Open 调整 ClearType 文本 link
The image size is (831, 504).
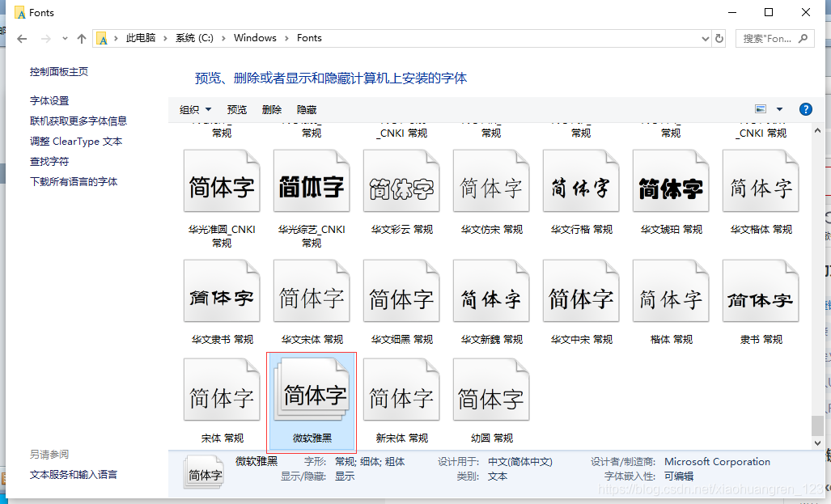[x=76, y=142]
